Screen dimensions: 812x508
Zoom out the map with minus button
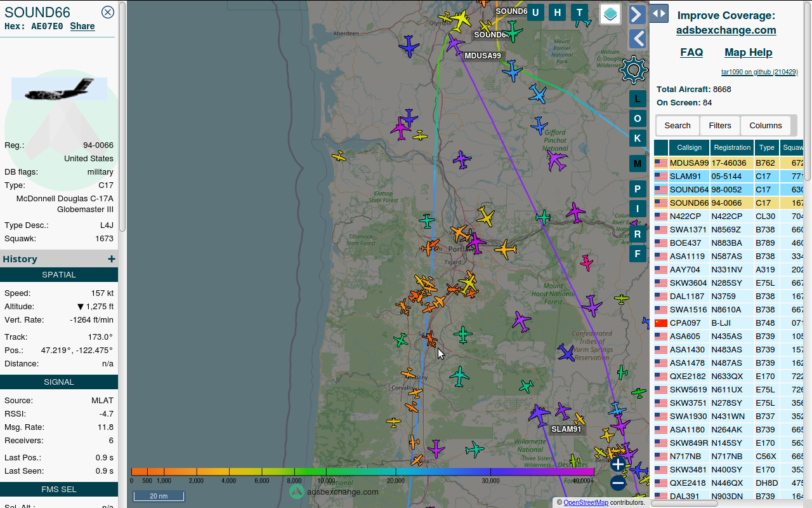click(619, 483)
